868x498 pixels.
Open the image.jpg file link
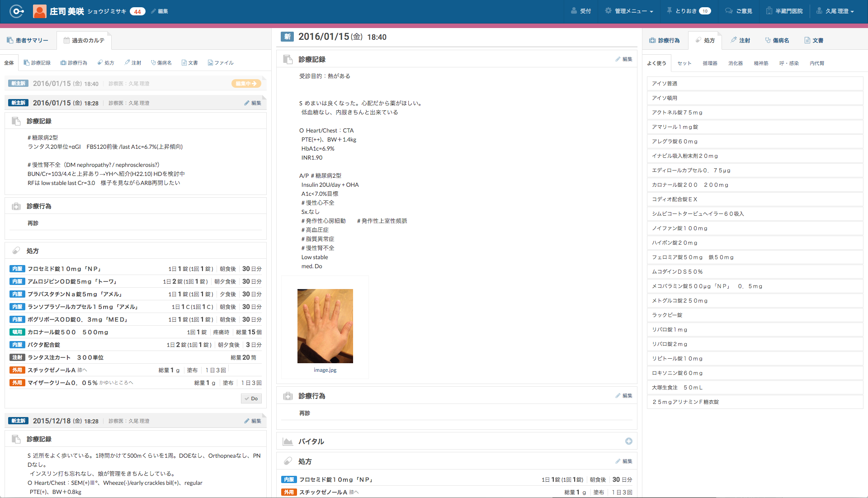pyautogui.click(x=325, y=370)
